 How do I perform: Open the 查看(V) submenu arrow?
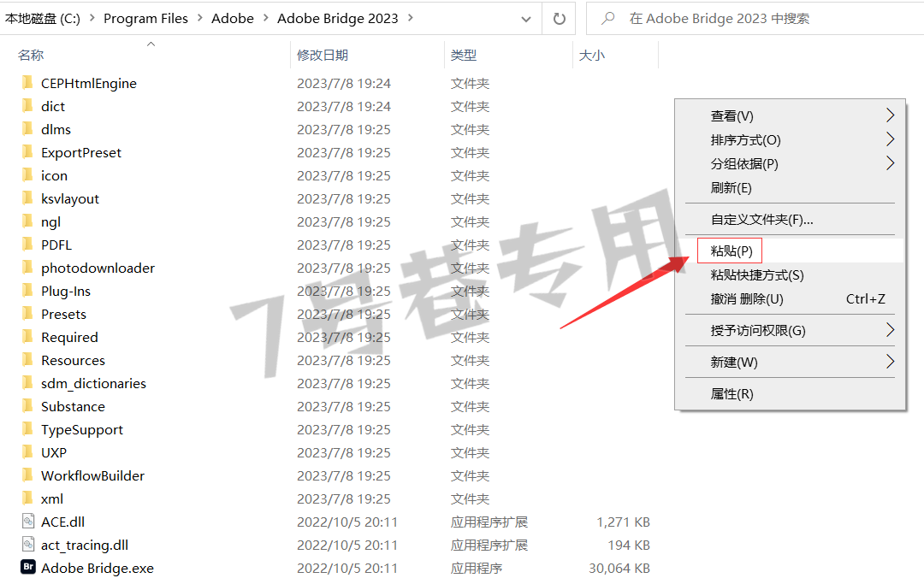(x=890, y=115)
